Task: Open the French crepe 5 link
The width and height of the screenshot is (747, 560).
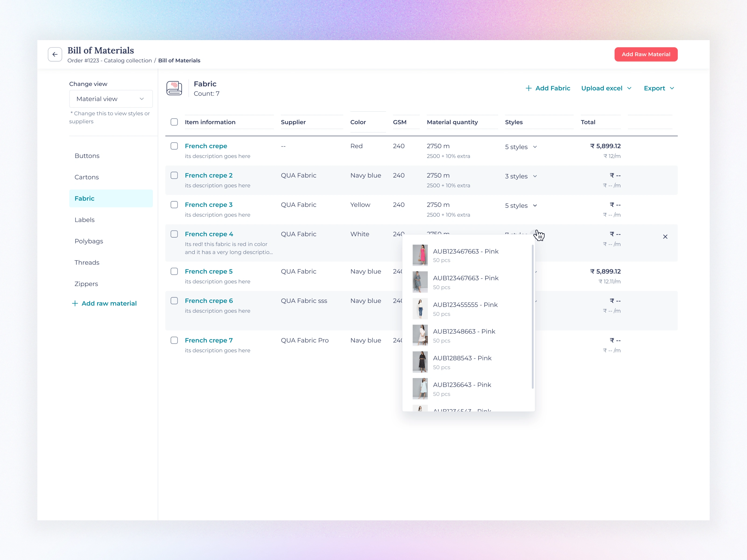Action: 209,271
